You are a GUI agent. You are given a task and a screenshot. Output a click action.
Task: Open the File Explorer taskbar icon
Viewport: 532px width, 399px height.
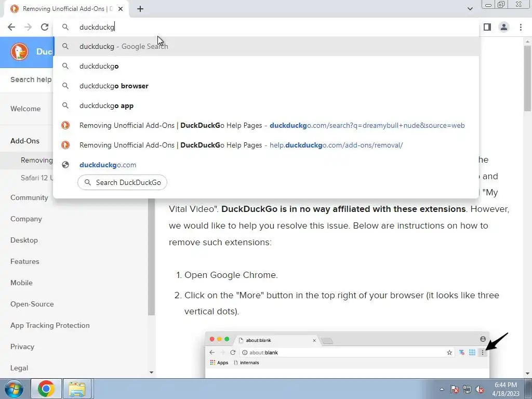77,389
